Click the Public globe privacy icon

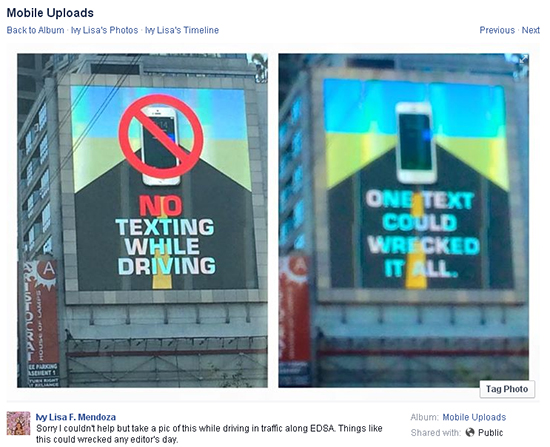click(x=470, y=433)
